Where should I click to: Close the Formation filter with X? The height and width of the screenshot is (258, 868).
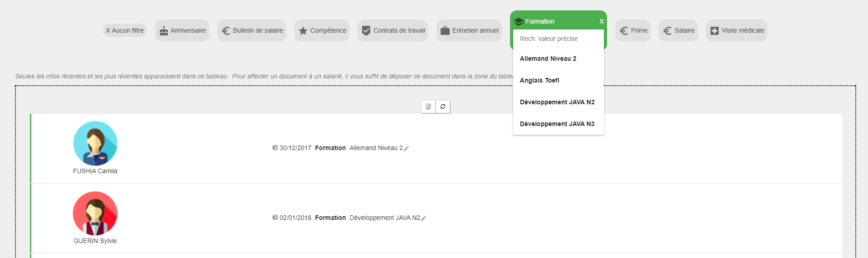click(x=602, y=21)
